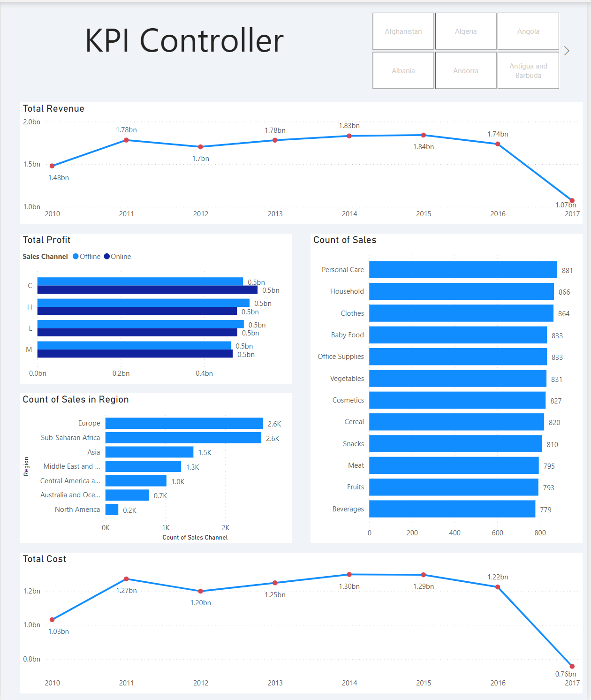Screen dimensions: 591x700
Task: Toggle the Angola country filter tile
Action: (x=528, y=31)
